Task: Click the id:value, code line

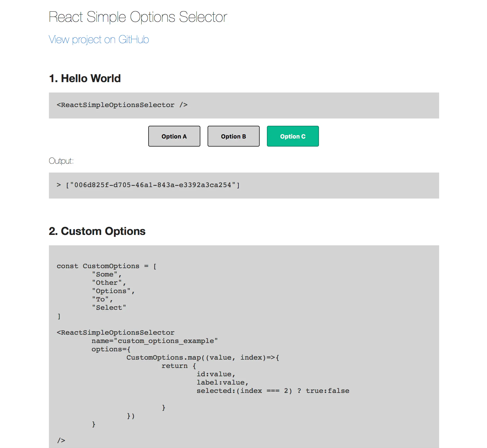Action: point(216,374)
